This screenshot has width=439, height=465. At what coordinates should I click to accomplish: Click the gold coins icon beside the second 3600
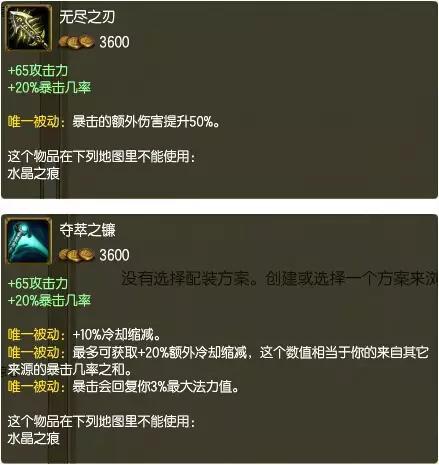(77, 255)
